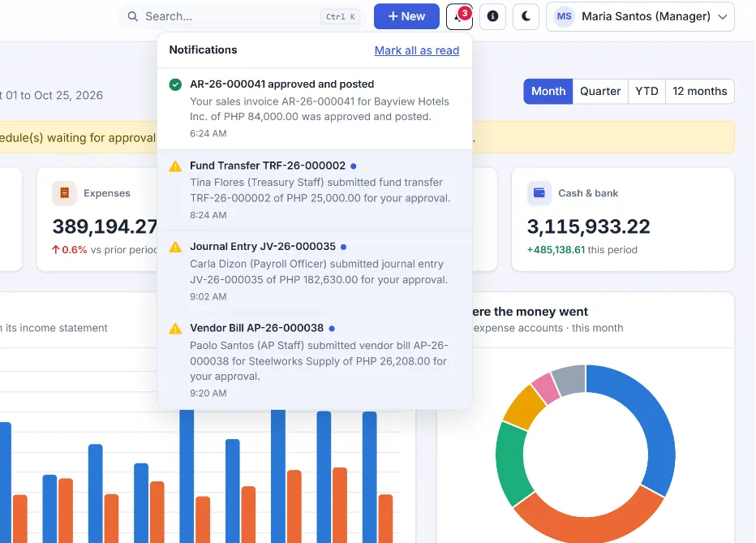Image resolution: width=756 pixels, height=543 pixels.
Task: Open Maria Santos (Manager) account dropdown
Action: click(x=640, y=16)
